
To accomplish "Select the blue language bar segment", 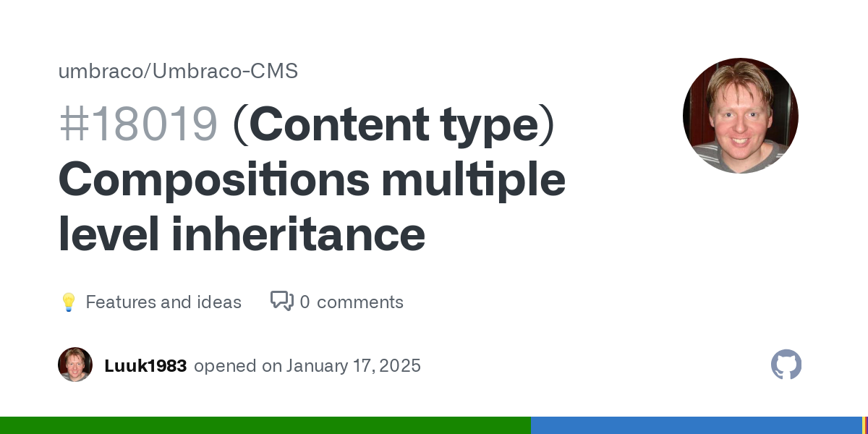I will click(x=697, y=425).
